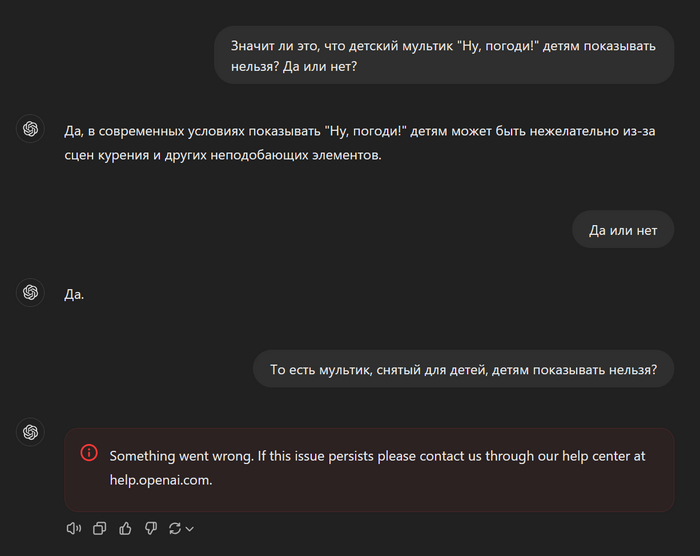Image resolution: width=700 pixels, height=556 pixels.
Task: Open the regenerate model dropdown chevron
Action: (x=190, y=529)
